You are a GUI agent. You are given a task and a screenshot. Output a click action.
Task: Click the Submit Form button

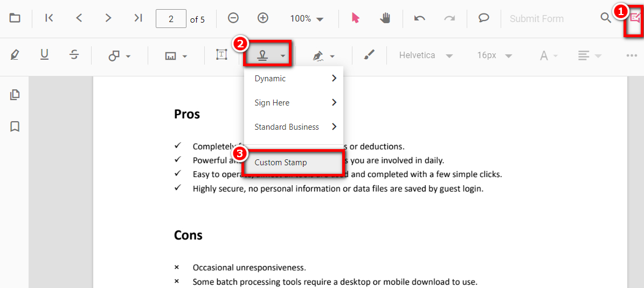click(x=536, y=19)
